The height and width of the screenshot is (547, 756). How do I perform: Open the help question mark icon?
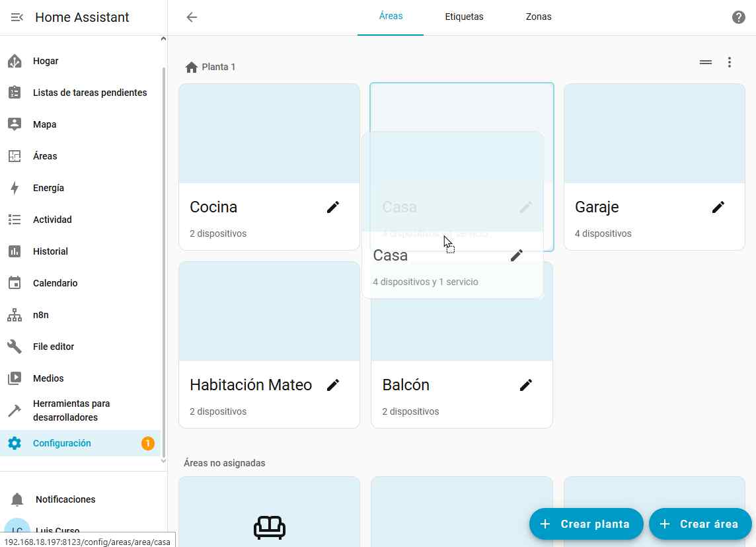point(739,17)
